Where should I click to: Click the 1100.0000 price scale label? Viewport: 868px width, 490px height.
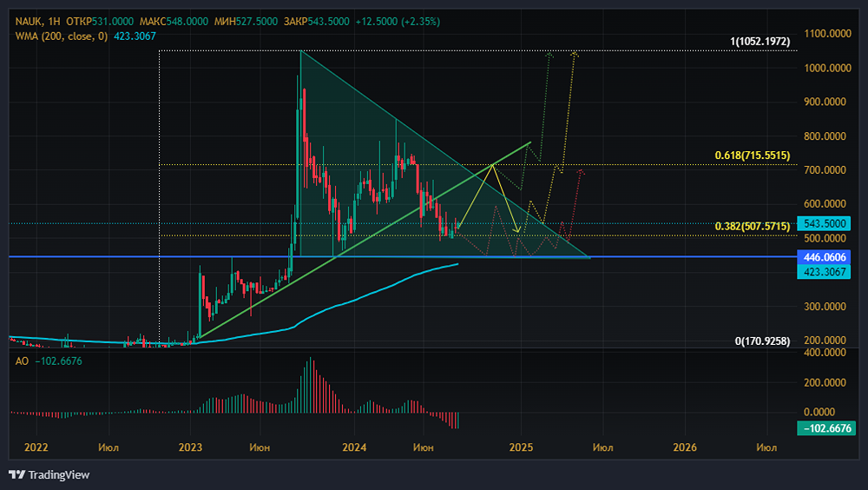point(827,34)
